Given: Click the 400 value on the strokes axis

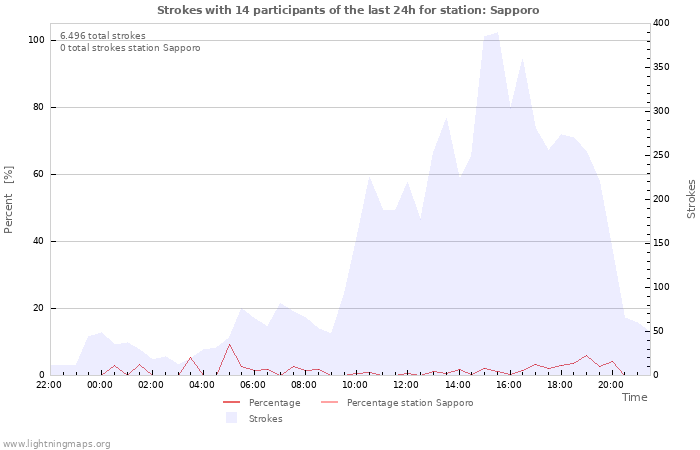Looking at the screenshot, I should pyautogui.click(x=660, y=23).
